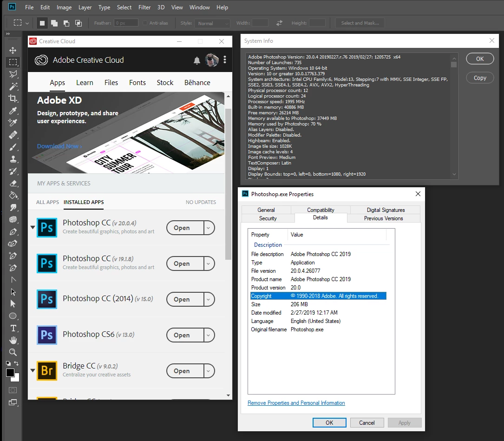Select the Paint Bucket tool
The image size is (504, 441).
pyautogui.click(x=13, y=195)
